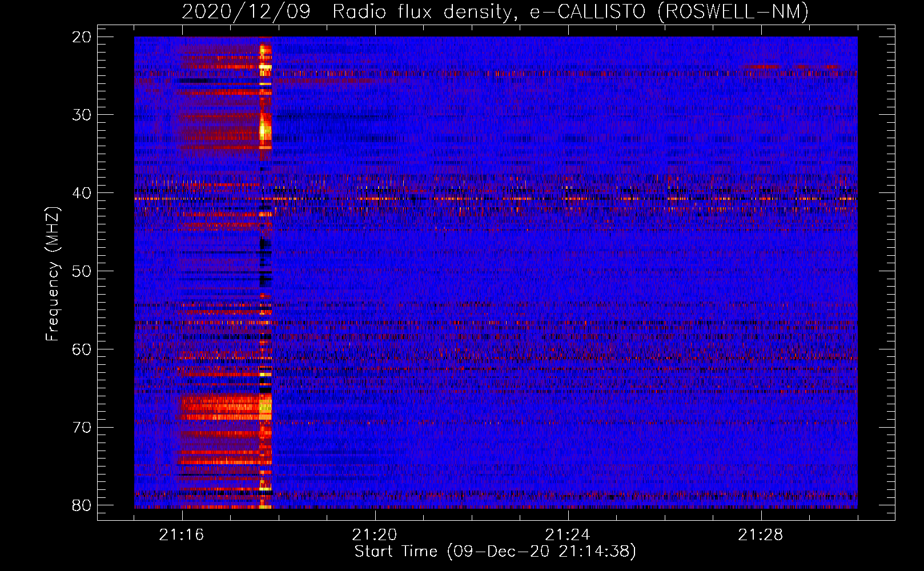Click the 21:28 time tick label
924x571 pixels.
point(761,535)
